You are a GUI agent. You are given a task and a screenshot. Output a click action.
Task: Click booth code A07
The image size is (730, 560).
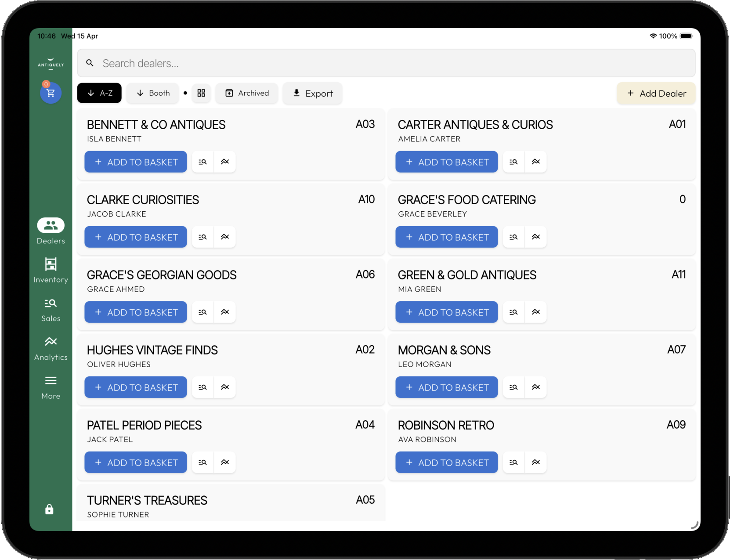676,350
